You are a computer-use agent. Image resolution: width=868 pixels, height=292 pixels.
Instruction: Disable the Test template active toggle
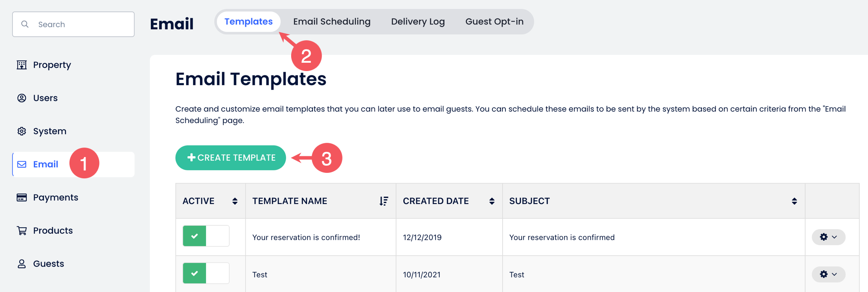[x=206, y=273]
